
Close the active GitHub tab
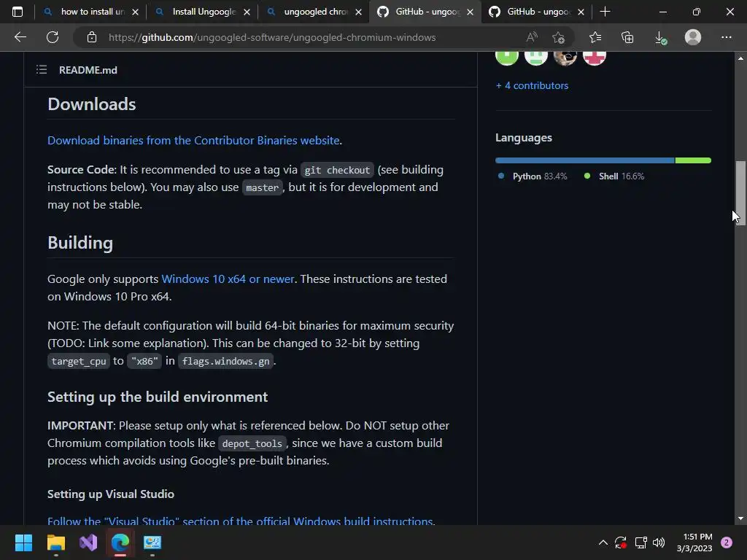point(470,12)
